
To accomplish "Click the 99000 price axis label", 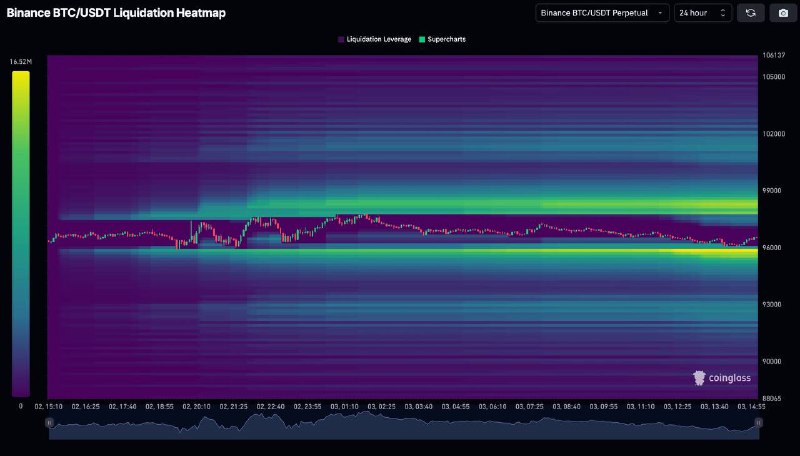I will pos(771,190).
